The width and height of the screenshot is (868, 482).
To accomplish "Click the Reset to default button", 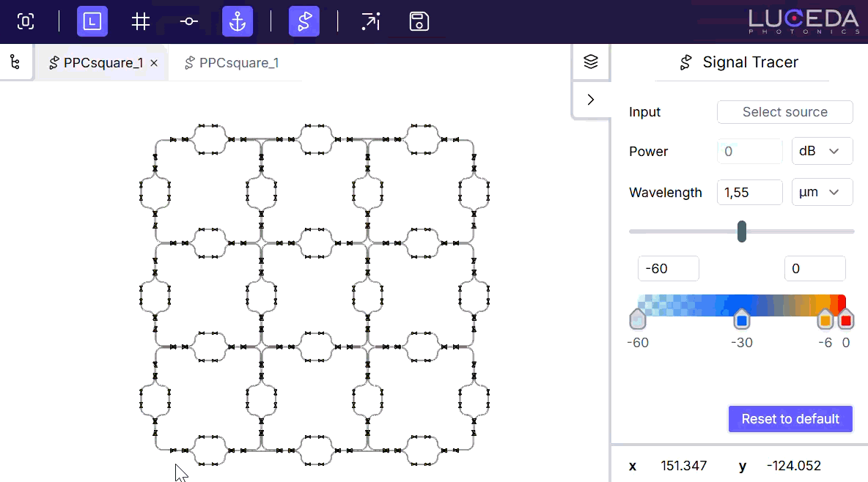I will (x=790, y=419).
